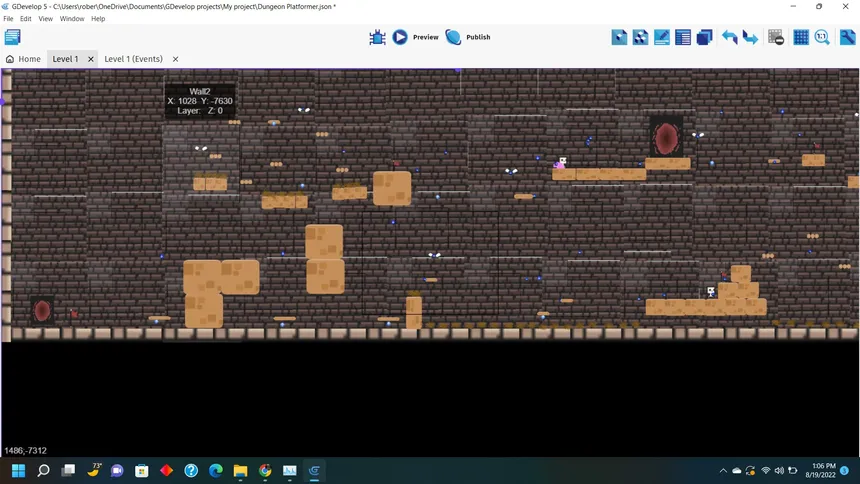This screenshot has width=860, height=484.
Task: Select the red portal in the upper right
Action: pyautogui.click(x=666, y=138)
